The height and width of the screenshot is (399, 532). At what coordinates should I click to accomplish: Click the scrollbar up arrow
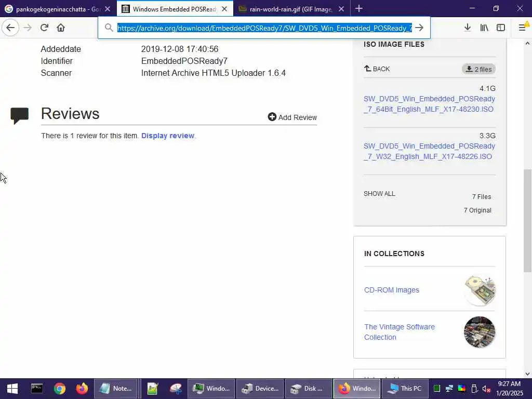[x=527, y=43]
